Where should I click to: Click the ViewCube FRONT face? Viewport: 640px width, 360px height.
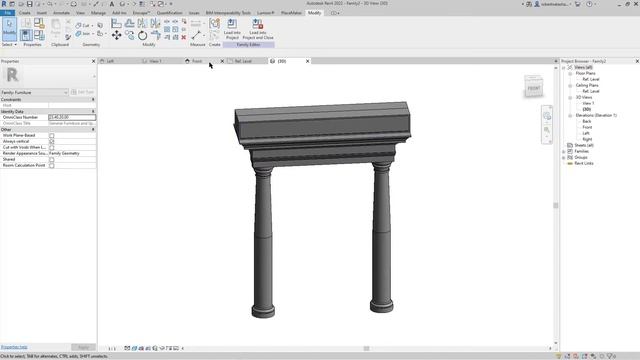[533, 88]
